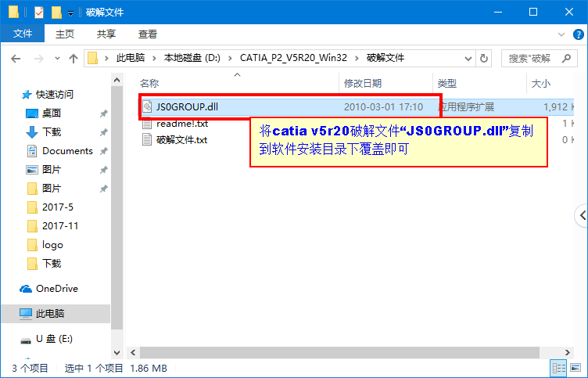Click the horizontal scrollbar right arrow
The width and height of the screenshot is (588, 378).
click(x=568, y=352)
